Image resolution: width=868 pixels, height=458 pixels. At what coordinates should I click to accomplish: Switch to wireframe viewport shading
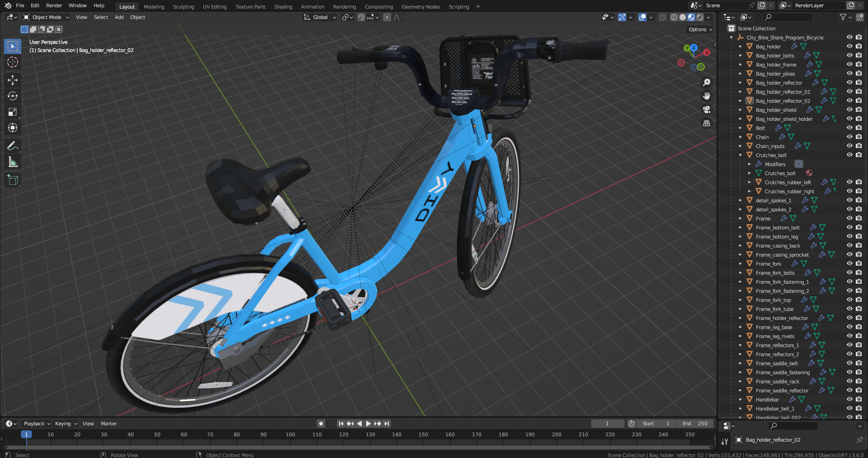[x=674, y=17]
